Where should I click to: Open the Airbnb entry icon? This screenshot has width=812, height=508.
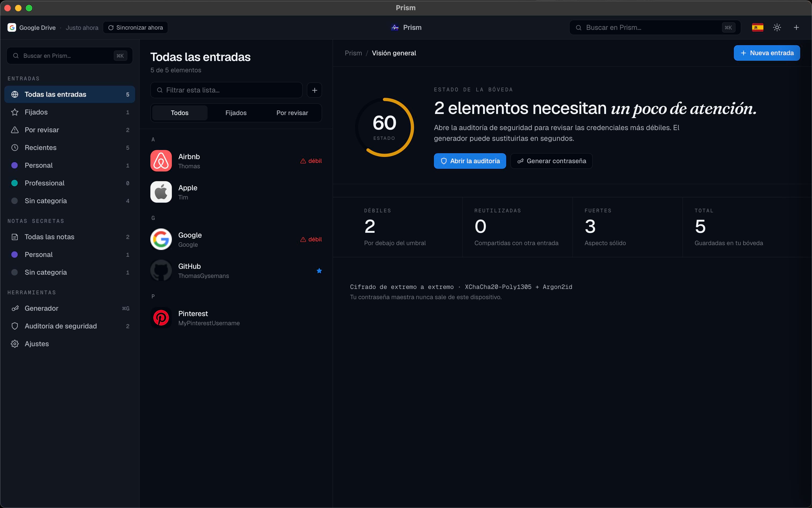point(161,161)
